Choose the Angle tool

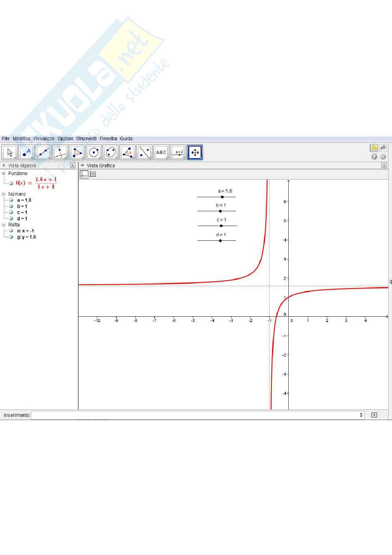128,153
